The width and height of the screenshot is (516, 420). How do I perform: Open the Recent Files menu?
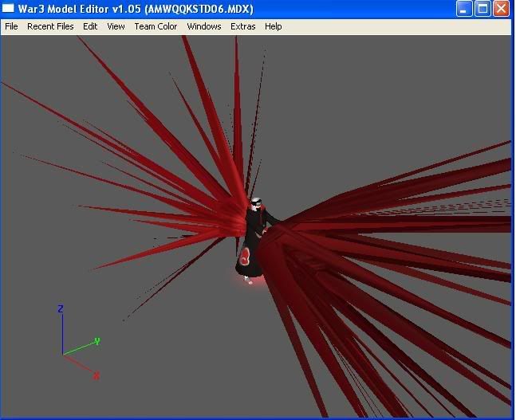[x=50, y=26]
